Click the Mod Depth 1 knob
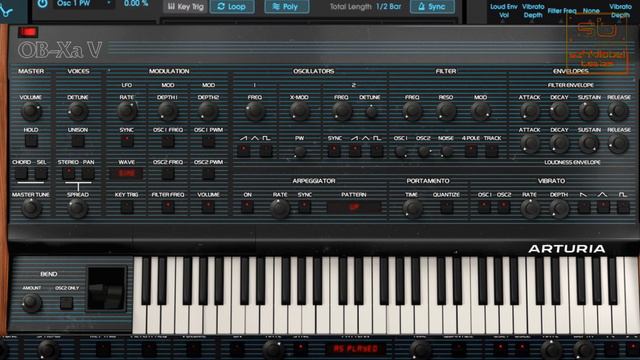 coord(168,111)
